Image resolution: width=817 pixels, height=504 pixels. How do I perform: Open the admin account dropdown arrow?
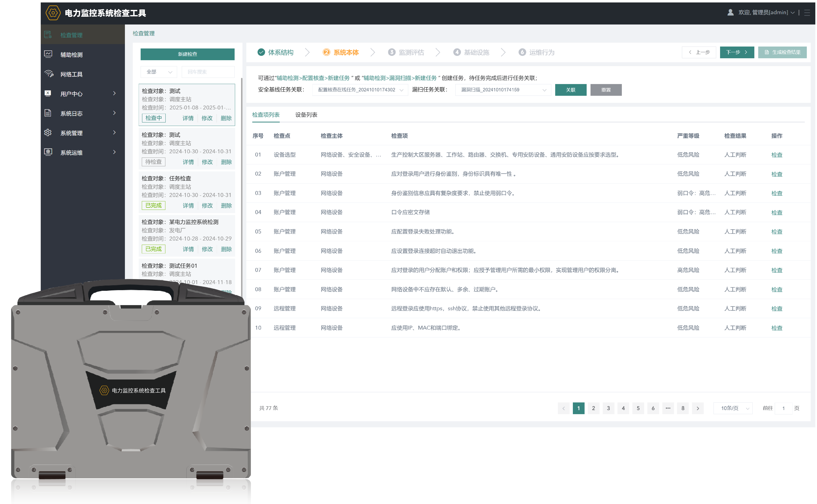point(793,13)
